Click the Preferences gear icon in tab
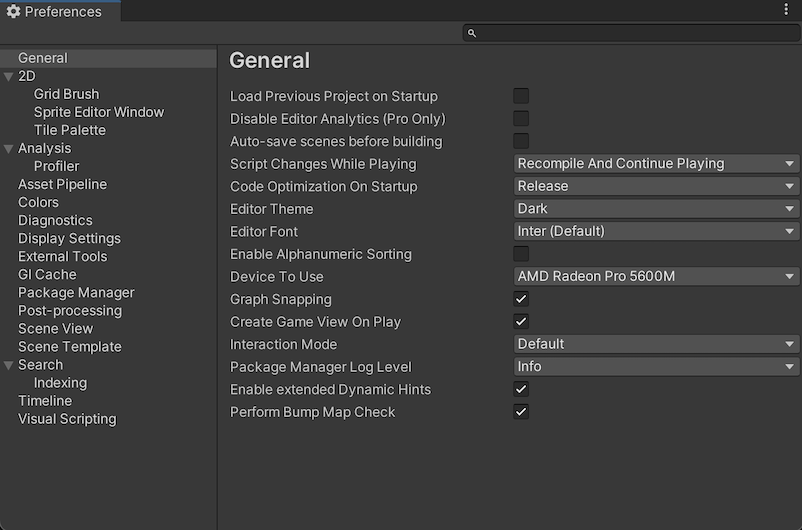 [x=13, y=12]
